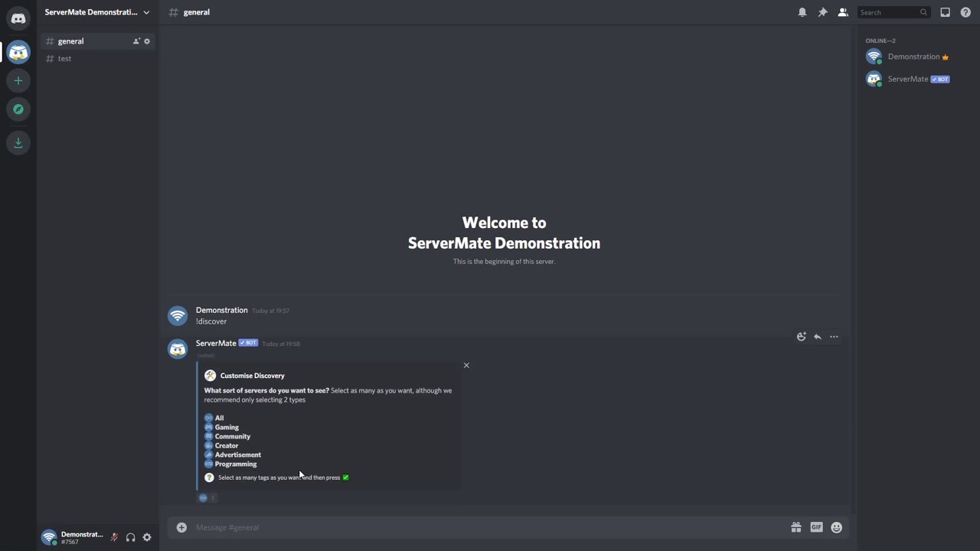The image size is (980, 551).
Task: Click the Gaming tag text in embed
Action: (227, 427)
